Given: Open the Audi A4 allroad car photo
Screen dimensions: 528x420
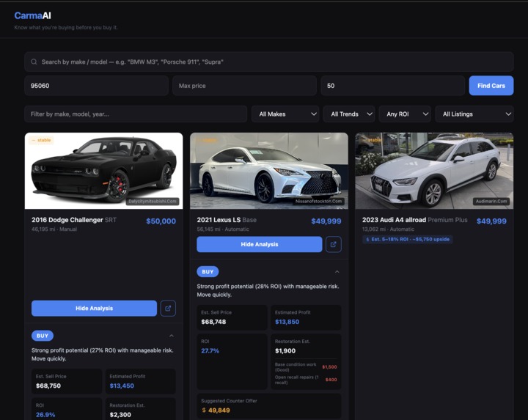Looking at the screenshot, I should [x=434, y=171].
